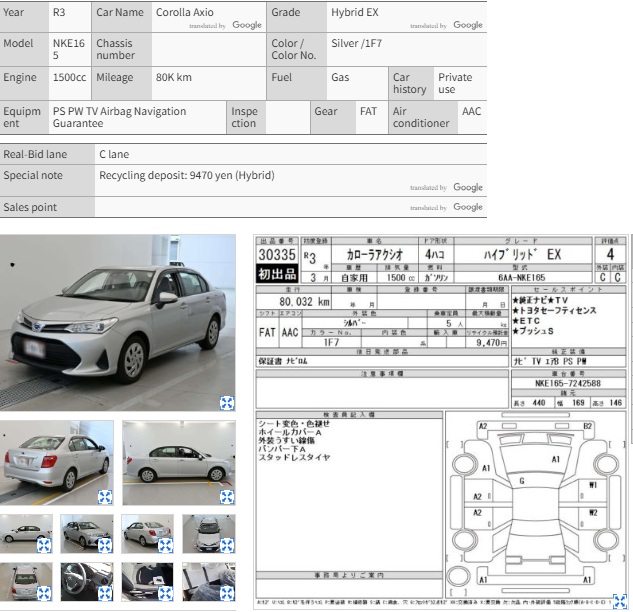Expand the first small side-view thumbnail icon

(x=44, y=546)
